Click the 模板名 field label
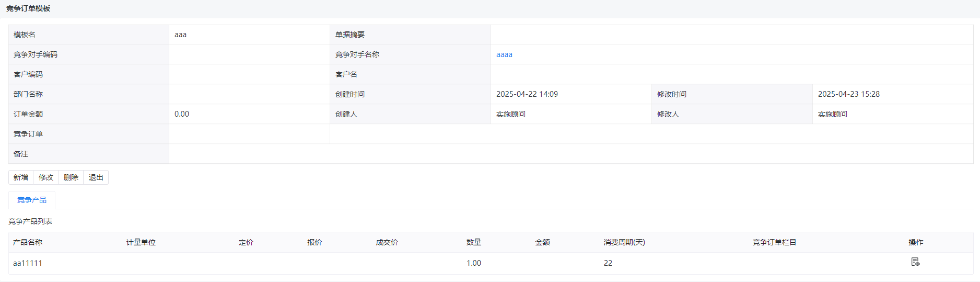 (25, 35)
